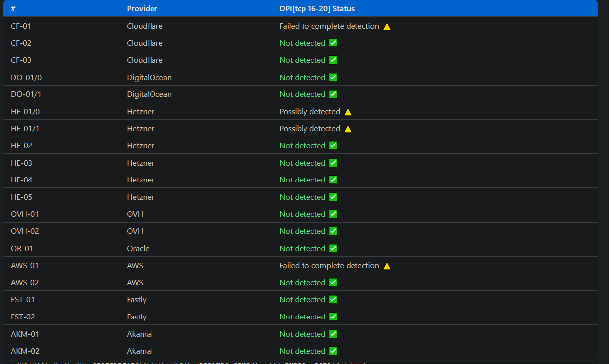609x364 pixels.
Task: Select the AWS-02 identifier cell
Action: (x=25, y=283)
